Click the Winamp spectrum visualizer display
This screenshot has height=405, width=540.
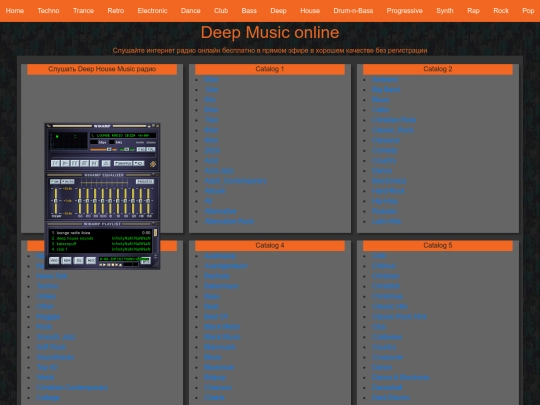[69, 141]
